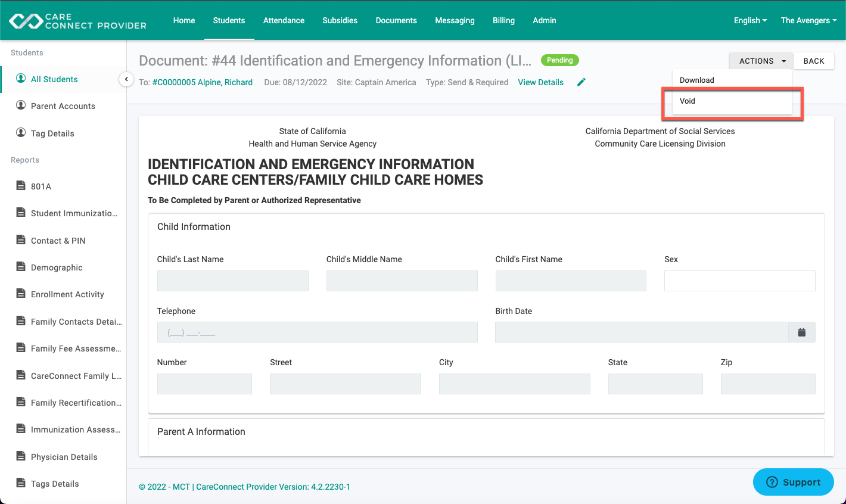Click the Street input field
Image resolution: width=846 pixels, height=504 pixels.
[x=346, y=384]
